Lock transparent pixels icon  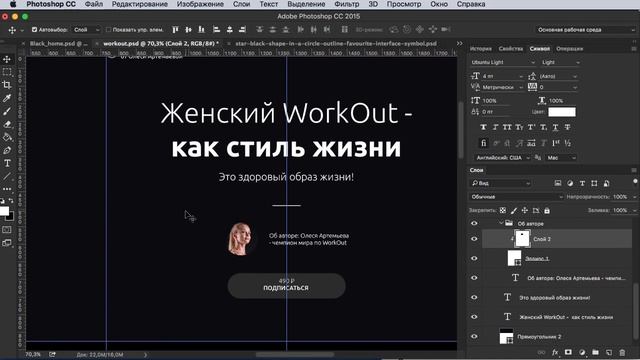pos(503,211)
